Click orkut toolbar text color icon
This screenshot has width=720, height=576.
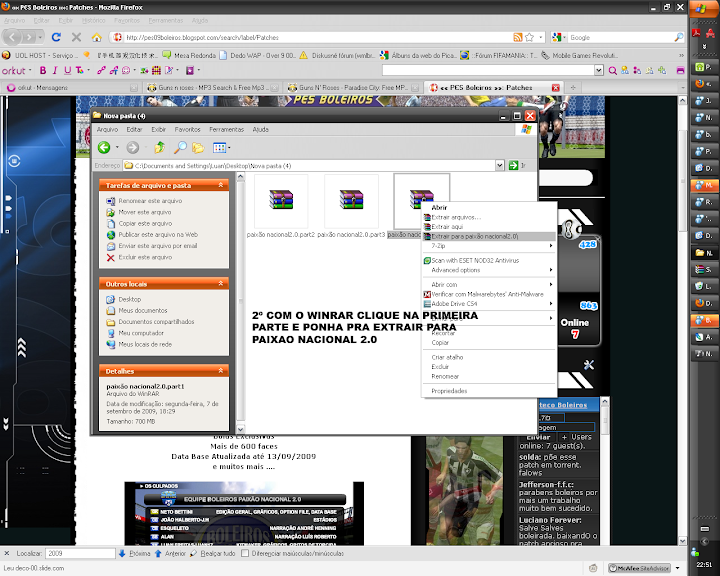click(x=80, y=70)
